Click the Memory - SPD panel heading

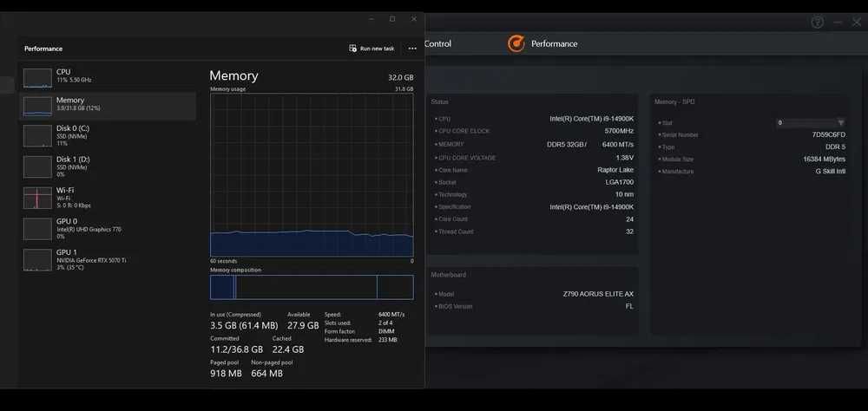click(x=674, y=101)
